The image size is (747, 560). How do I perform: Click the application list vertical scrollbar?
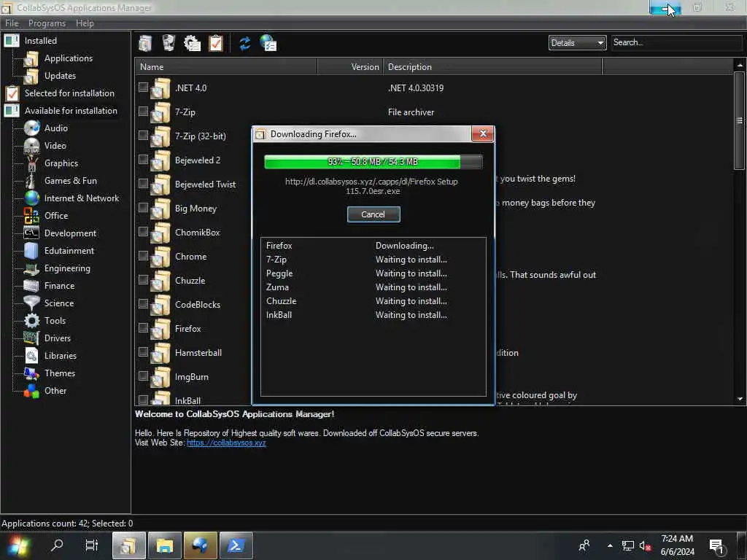[739, 120]
